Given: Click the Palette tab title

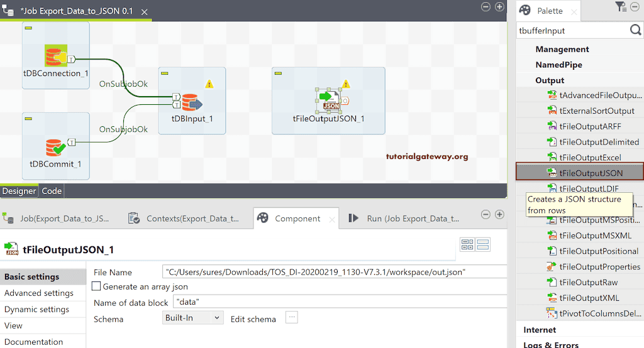Looking at the screenshot, I should coord(550,11).
